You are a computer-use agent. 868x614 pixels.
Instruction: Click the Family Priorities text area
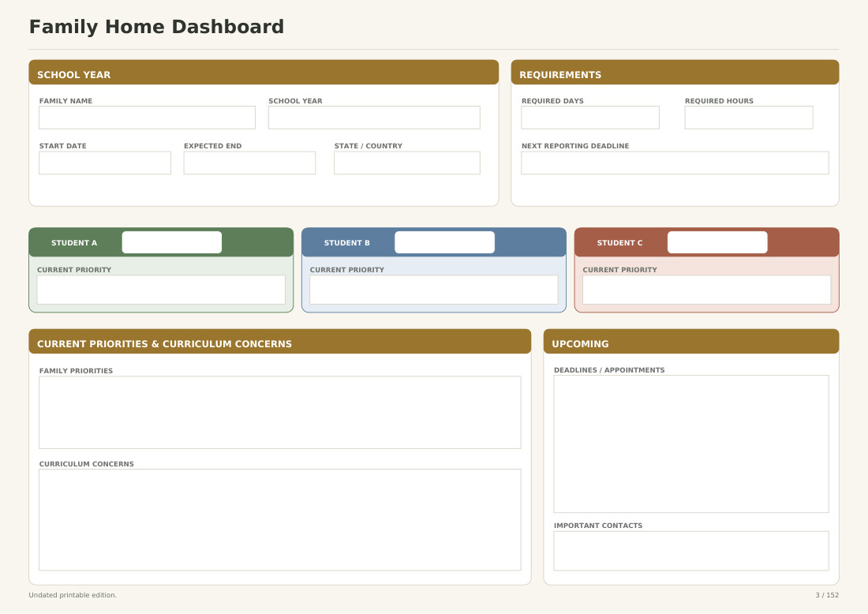(x=280, y=413)
